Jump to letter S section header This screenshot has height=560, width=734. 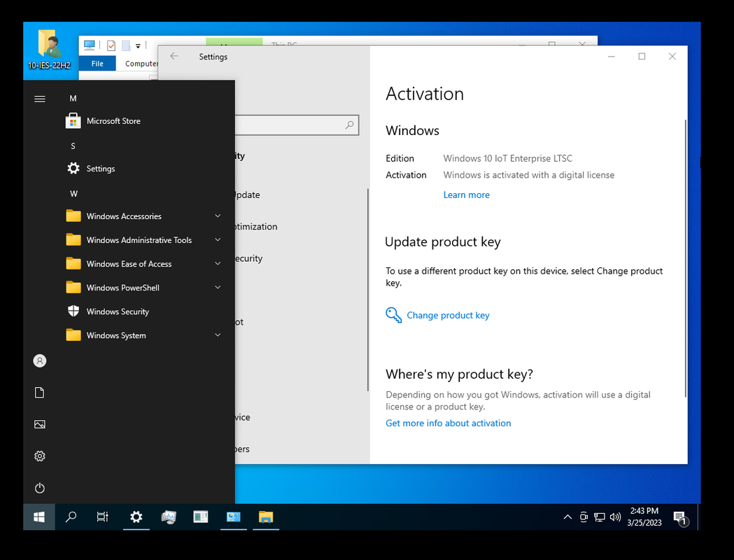73,146
